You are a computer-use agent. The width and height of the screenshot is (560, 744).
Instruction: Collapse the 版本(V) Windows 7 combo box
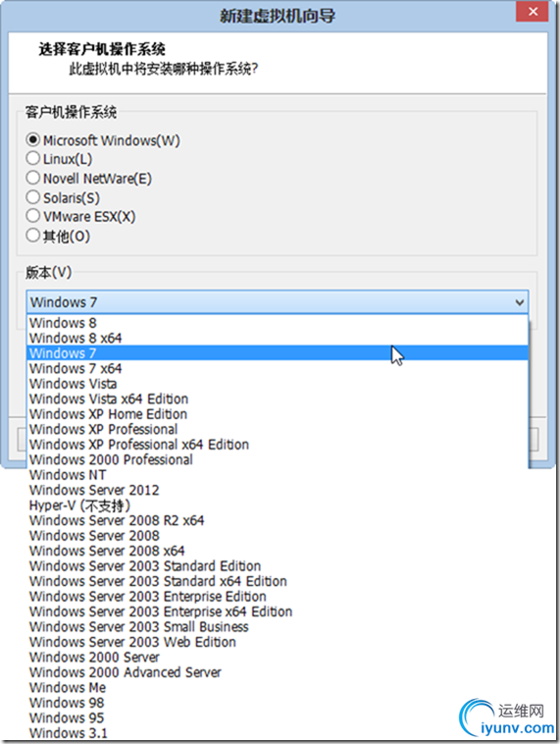(278, 302)
